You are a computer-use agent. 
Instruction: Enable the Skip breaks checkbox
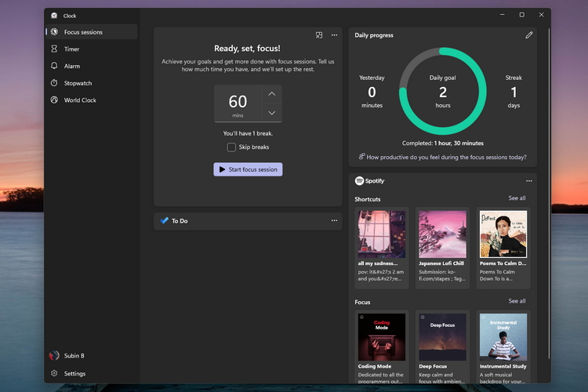click(x=231, y=147)
